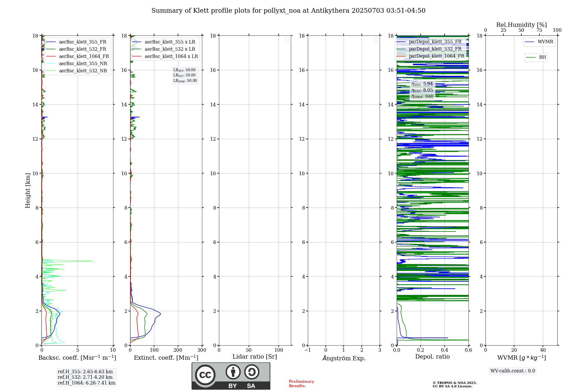Image resolution: width=577 pixels, height=392 pixels.
Task: Click the '© TROPOS & NOA 2025.' copyright text
Action: pos(455,383)
